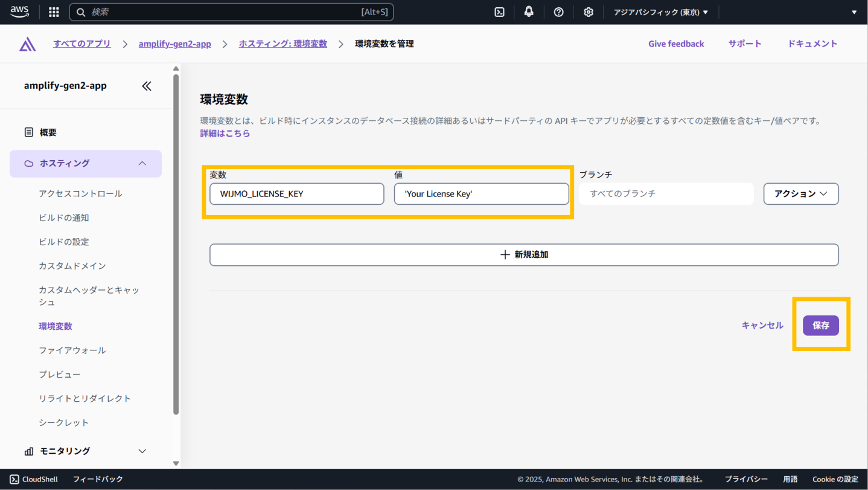Viewport: 868px width, 490px height.
Task: Go to すべてのアプリ breadcrumb
Action: click(x=82, y=44)
